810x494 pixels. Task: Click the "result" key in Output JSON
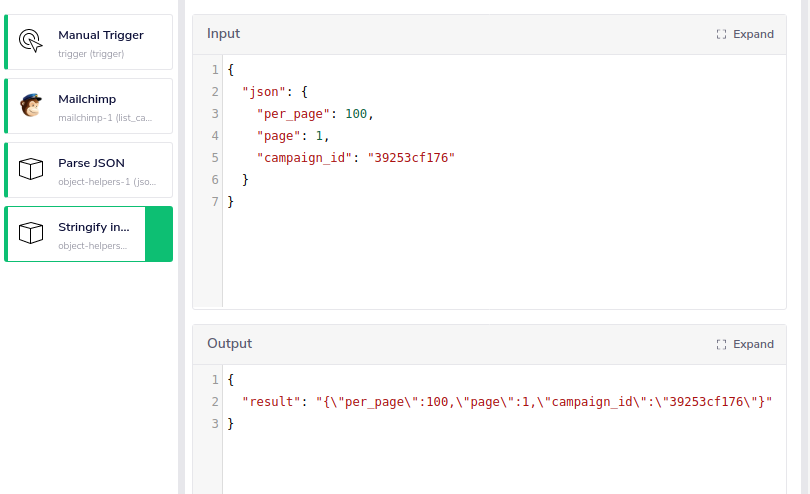[x=271, y=402]
